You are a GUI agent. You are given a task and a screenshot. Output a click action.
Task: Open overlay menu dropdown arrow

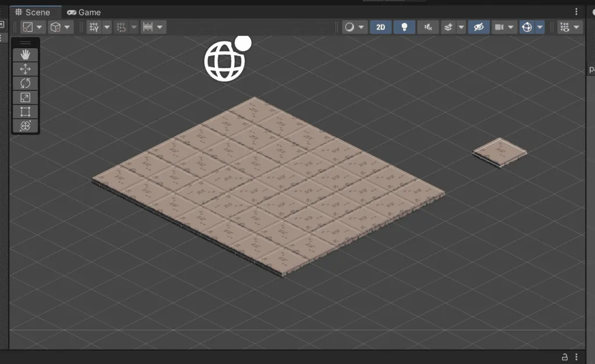577,27
